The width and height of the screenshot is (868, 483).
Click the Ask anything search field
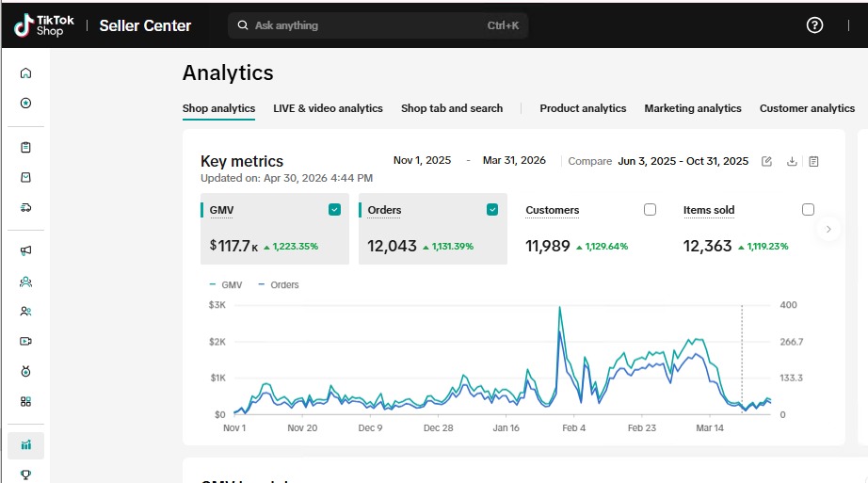coord(378,25)
